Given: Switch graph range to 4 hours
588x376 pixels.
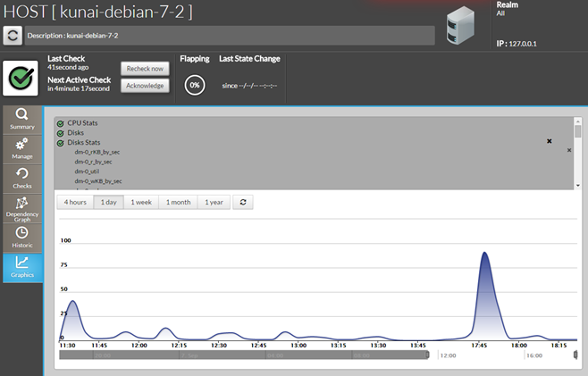Looking at the screenshot, I should point(75,202).
